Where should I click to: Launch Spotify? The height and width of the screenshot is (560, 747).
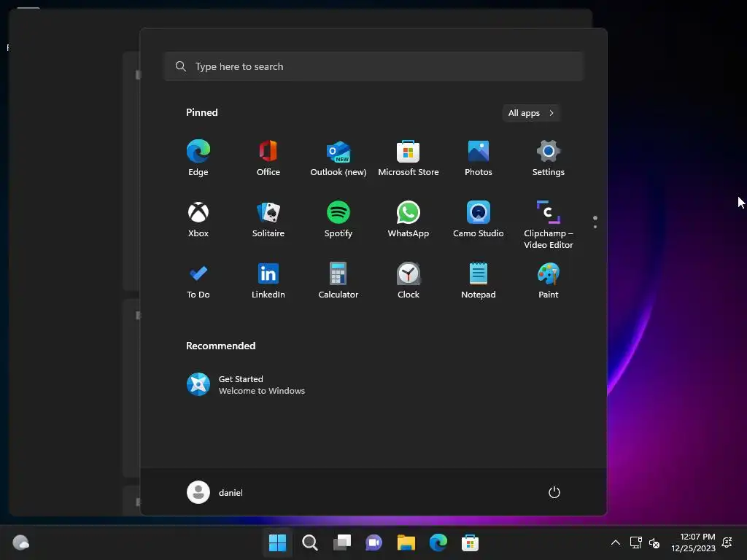[338, 219]
